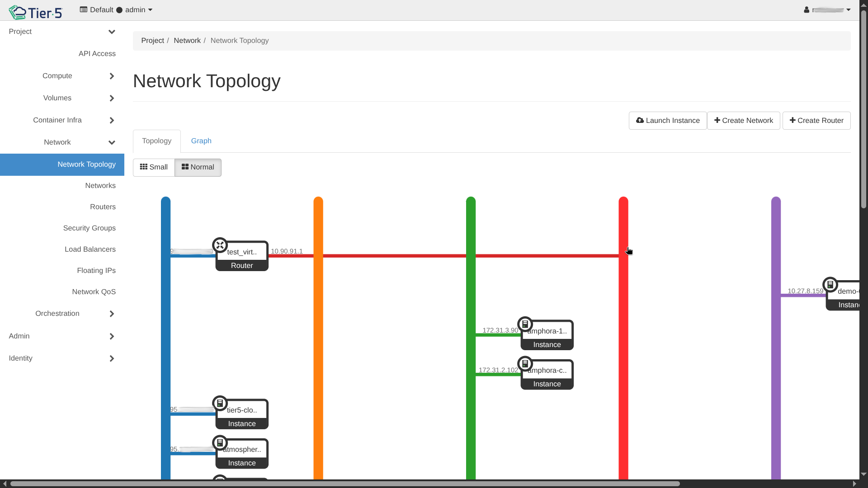Switch topology view to Small
The image size is (868, 488).
pyautogui.click(x=154, y=167)
